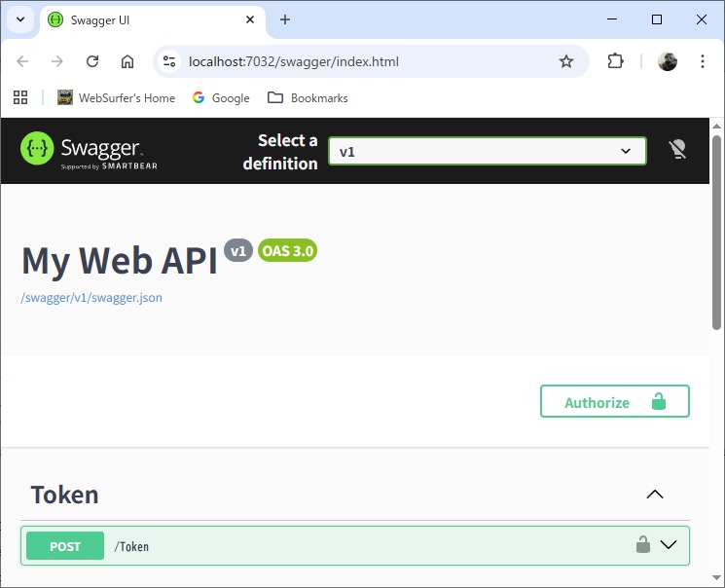
Task: Open WebSurfer's Home bookmark
Action: (116, 98)
